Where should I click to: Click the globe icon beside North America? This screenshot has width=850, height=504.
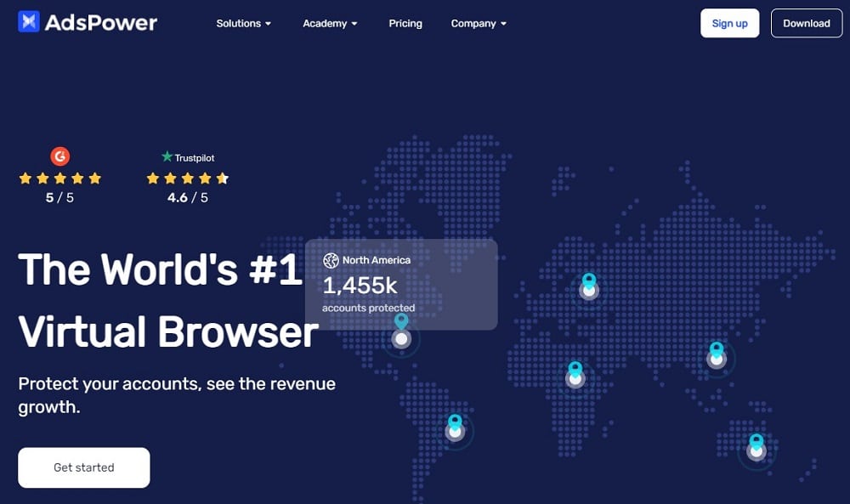[x=331, y=261]
